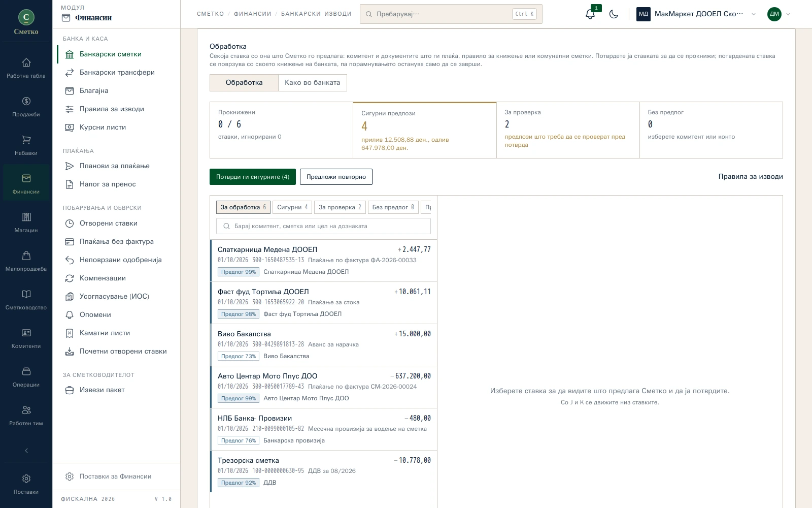Screen dimensions: 812x508
Task: Filter list by Сигурни tab
Action: (292, 207)
